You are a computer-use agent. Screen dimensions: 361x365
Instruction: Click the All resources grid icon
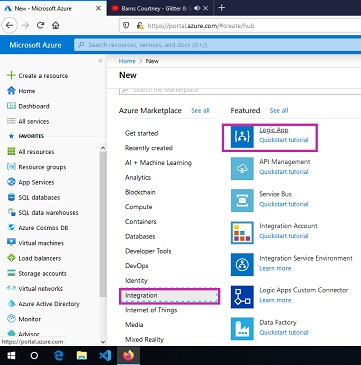tap(11, 152)
